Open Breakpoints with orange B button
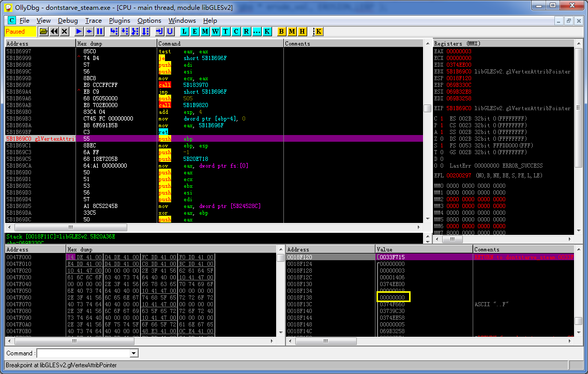This screenshot has height=374, width=588. [281, 32]
